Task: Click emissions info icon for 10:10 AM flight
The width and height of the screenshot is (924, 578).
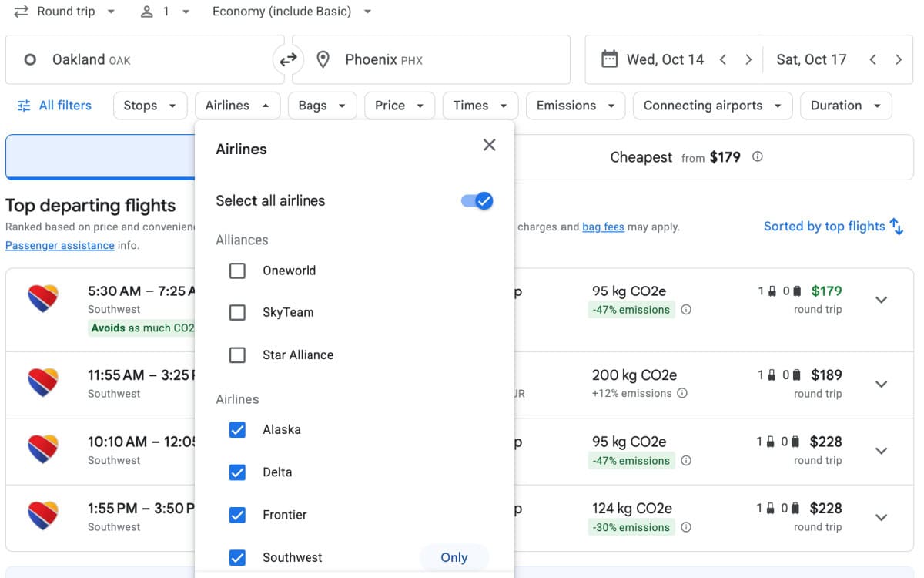Action: pyautogui.click(x=686, y=461)
